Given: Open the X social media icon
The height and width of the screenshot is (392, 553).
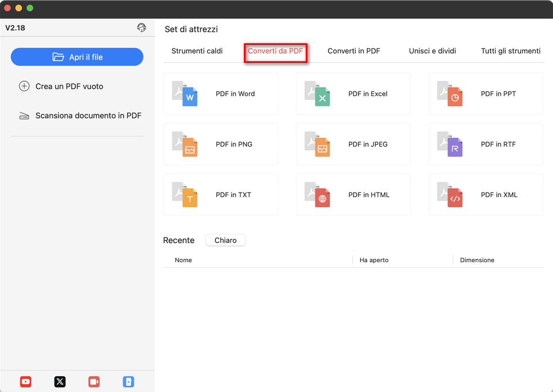Looking at the screenshot, I should [60, 381].
